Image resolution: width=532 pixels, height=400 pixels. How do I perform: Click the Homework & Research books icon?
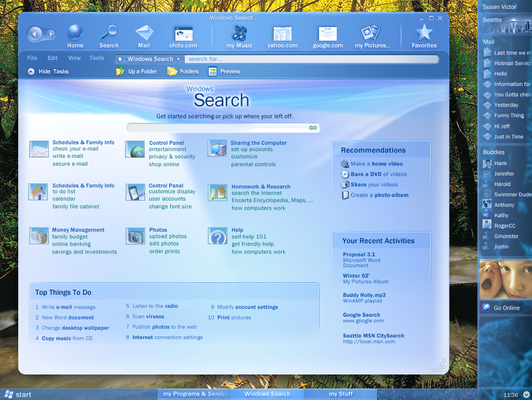[218, 193]
